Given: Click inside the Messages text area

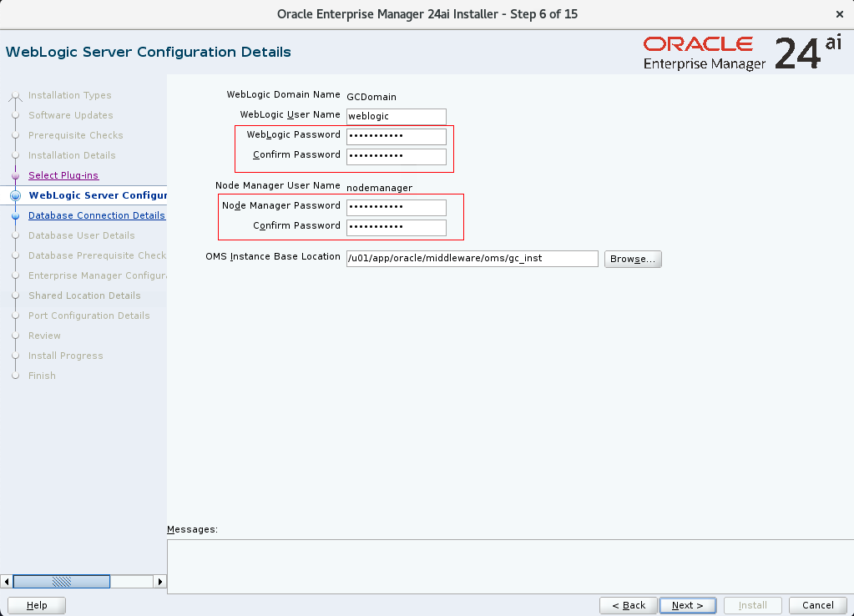Looking at the screenshot, I should (510, 567).
